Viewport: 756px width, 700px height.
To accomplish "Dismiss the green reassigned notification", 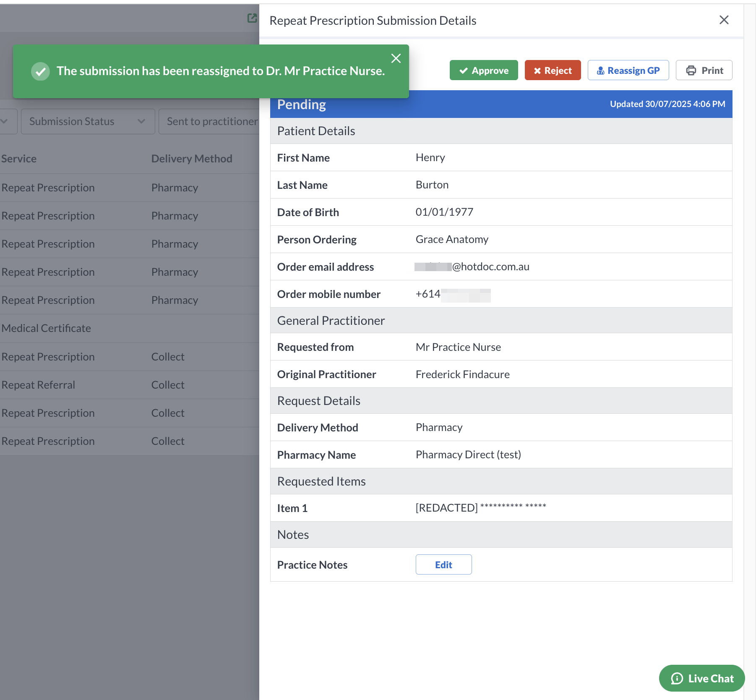I will pos(396,58).
